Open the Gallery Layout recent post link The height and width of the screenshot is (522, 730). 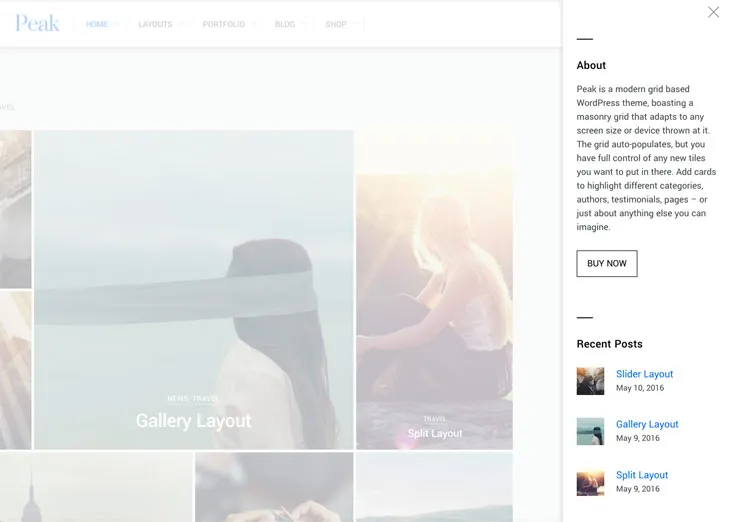(647, 424)
